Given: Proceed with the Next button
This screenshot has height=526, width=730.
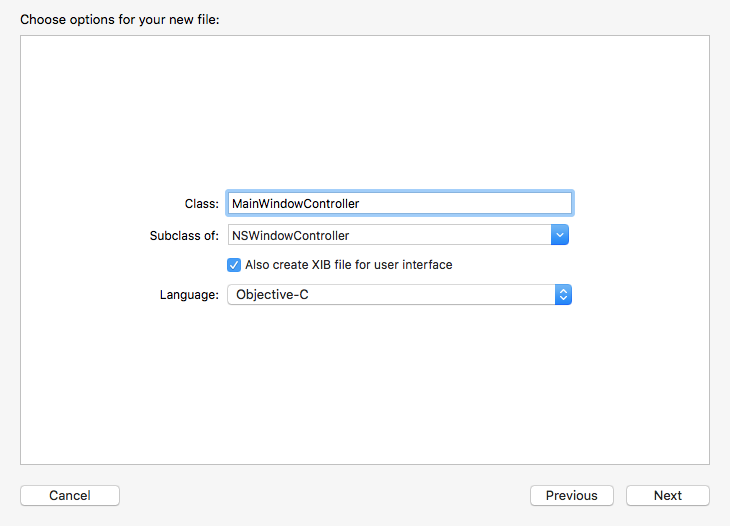Looking at the screenshot, I should click(667, 495).
